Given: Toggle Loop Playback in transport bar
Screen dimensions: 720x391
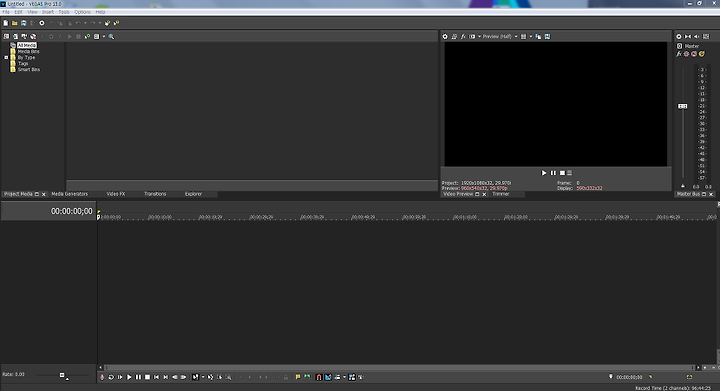Looking at the screenshot, I should tap(111, 377).
